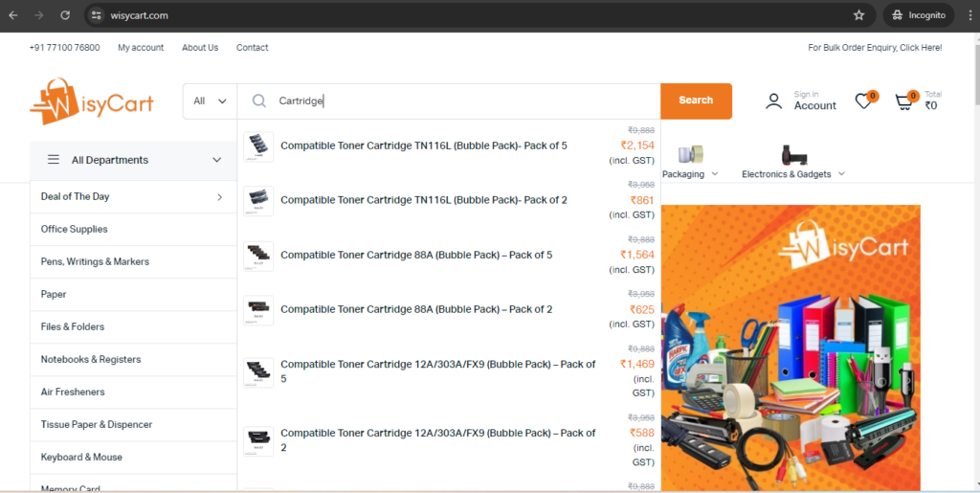The width and height of the screenshot is (980, 493).
Task: Bookmark this page with star icon
Action: click(858, 15)
